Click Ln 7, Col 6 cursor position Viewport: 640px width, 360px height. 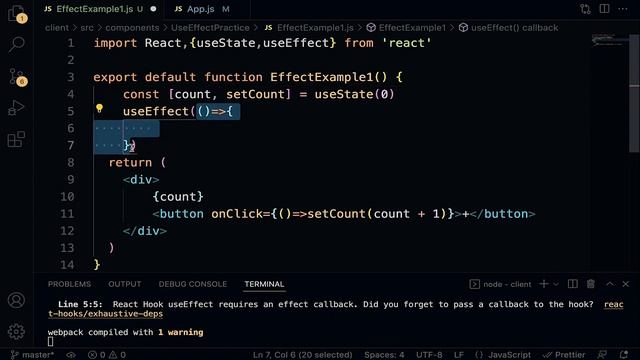tap(302, 355)
